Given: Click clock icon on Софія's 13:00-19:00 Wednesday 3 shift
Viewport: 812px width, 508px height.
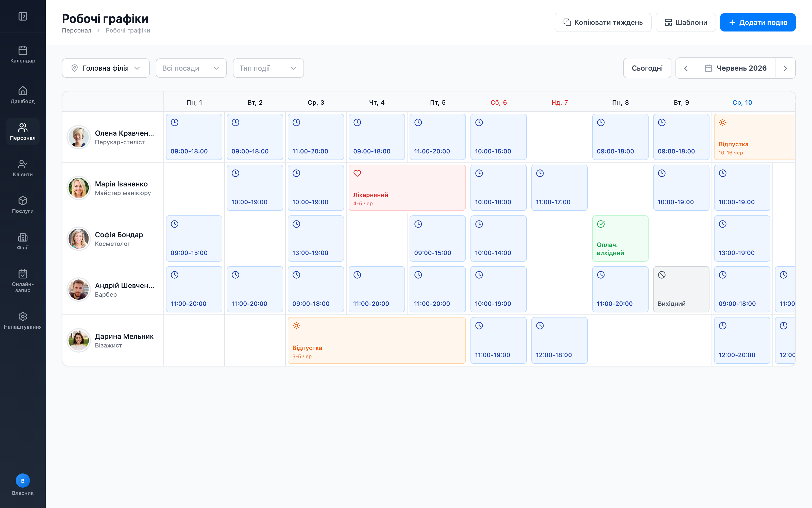Looking at the screenshot, I should pyautogui.click(x=296, y=224).
